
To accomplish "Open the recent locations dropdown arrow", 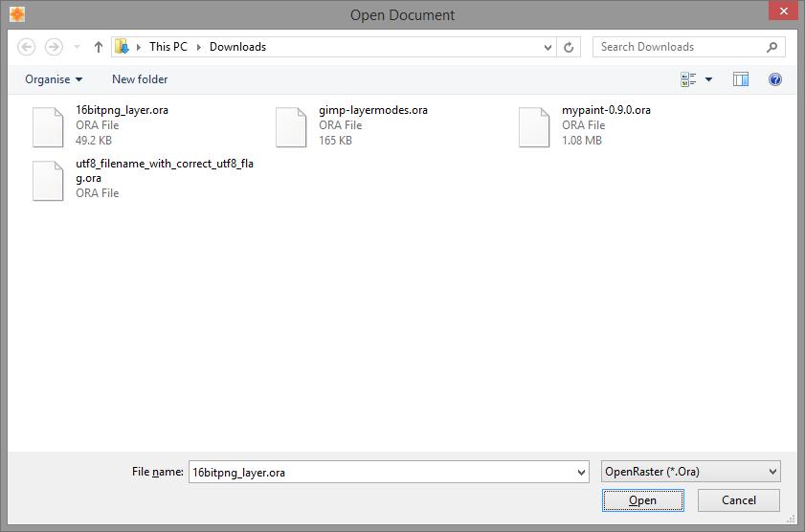I will tap(77, 47).
